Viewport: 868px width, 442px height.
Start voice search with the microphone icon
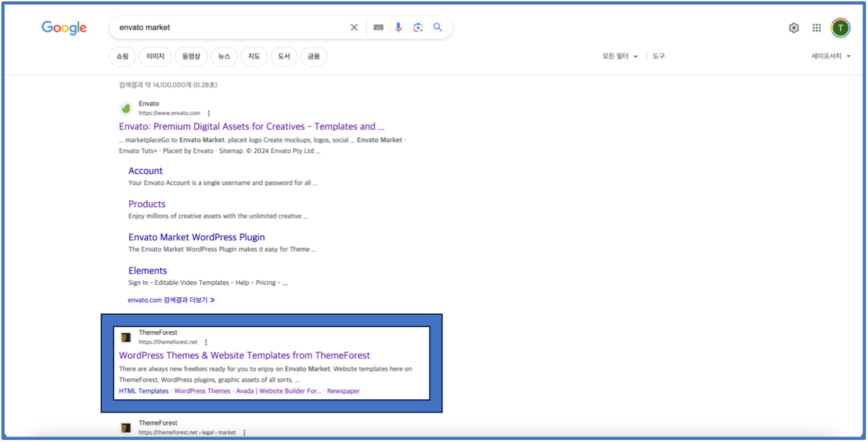coord(398,27)
